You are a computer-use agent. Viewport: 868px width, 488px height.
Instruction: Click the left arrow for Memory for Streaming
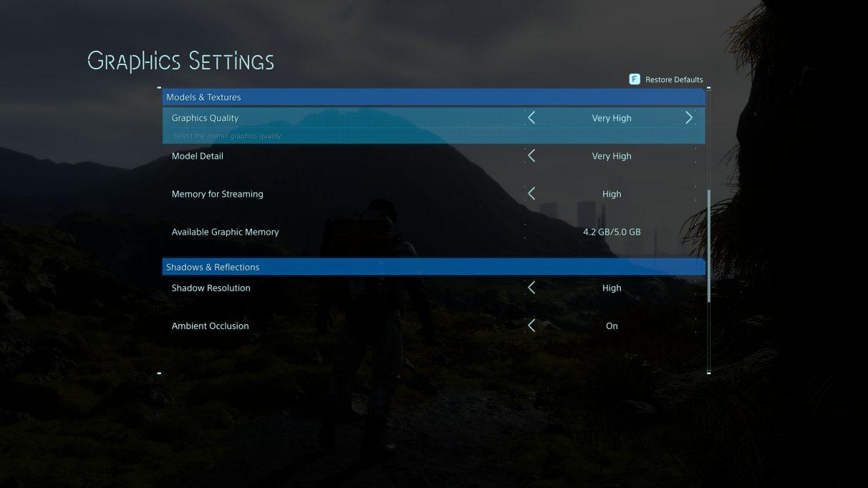tap(531, 193)
